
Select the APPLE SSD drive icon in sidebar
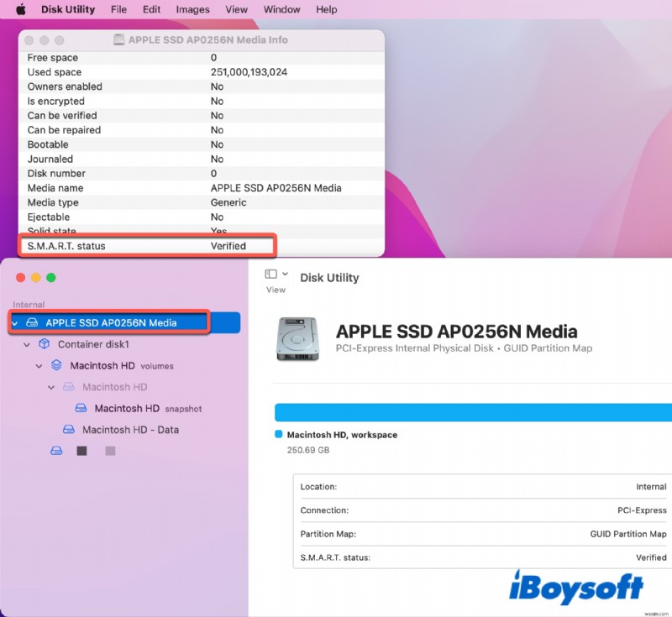pos(30,322)
